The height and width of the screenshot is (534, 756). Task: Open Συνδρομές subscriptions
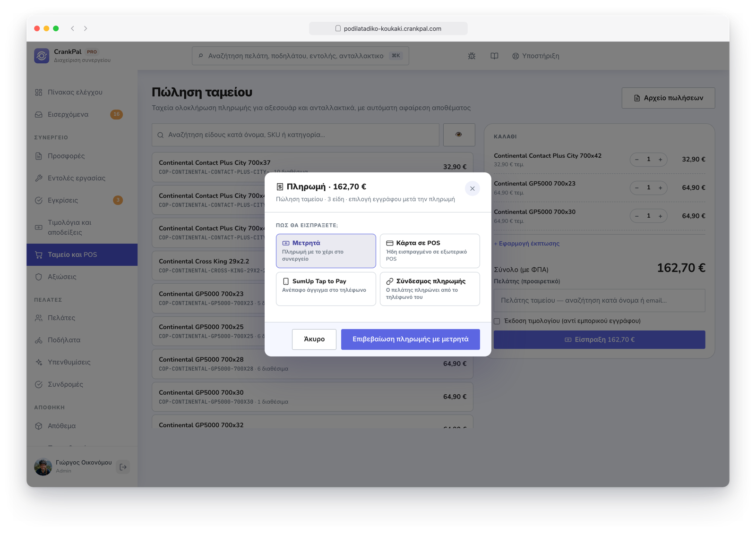tap(82, 384)
